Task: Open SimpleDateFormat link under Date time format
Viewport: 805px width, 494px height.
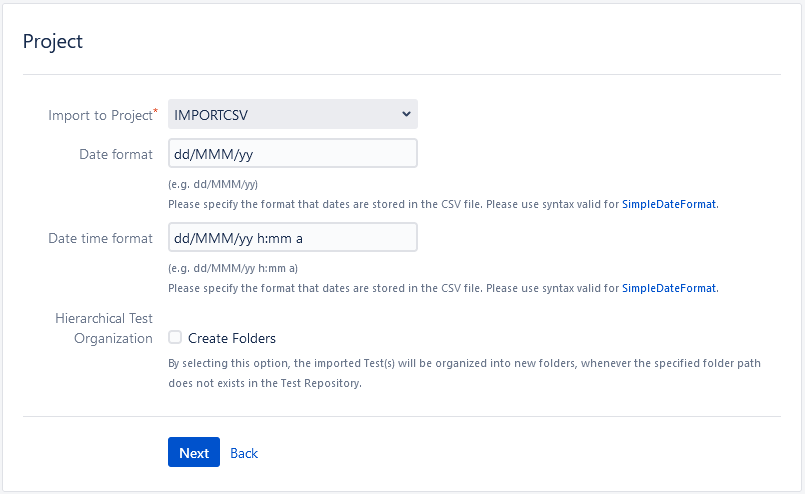Action: tap(669, 288)
